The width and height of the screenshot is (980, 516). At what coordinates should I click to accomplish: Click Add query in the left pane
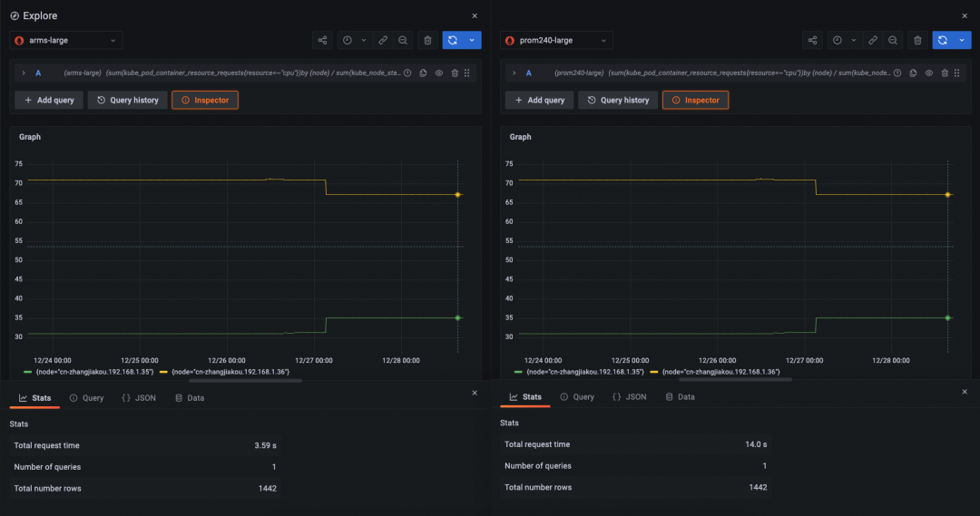click(49, 100)
